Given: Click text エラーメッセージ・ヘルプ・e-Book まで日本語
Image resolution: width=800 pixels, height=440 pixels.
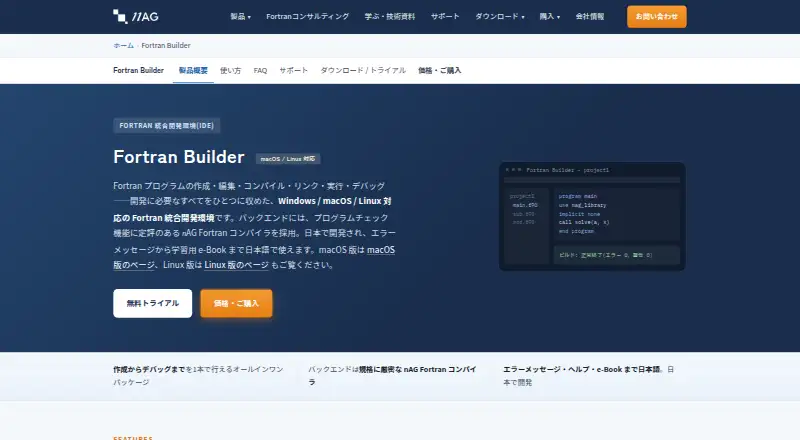Looking at the screenshot, I should click(582, 369).
